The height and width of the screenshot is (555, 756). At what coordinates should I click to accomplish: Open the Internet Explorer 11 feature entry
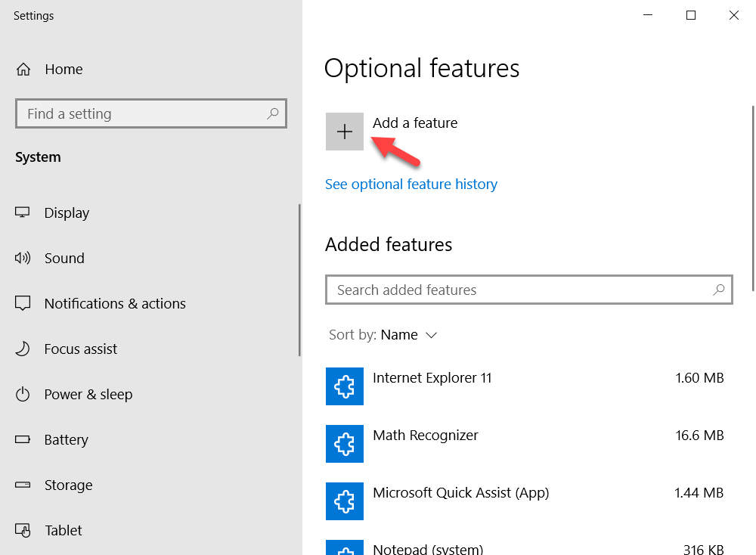point(432,377)
